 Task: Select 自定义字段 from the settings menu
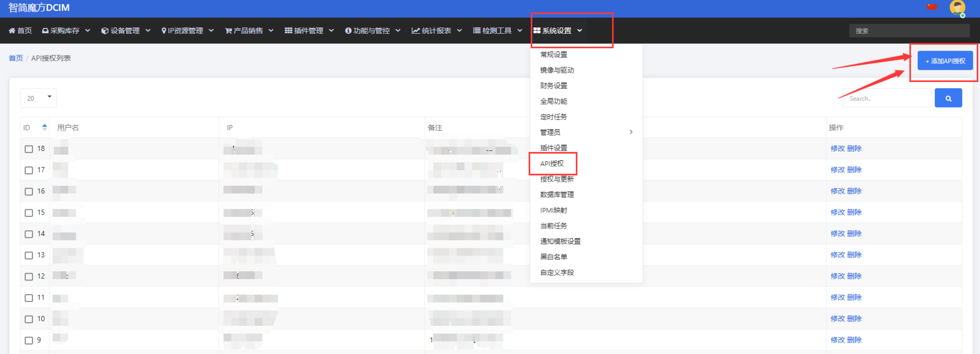557,272
